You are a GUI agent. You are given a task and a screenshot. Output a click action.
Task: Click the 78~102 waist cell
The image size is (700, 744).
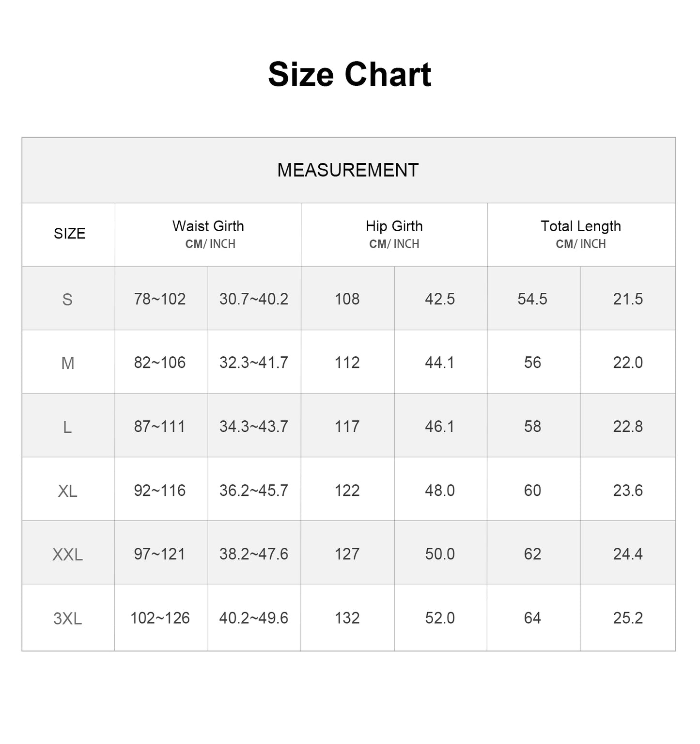coord(160,299)
